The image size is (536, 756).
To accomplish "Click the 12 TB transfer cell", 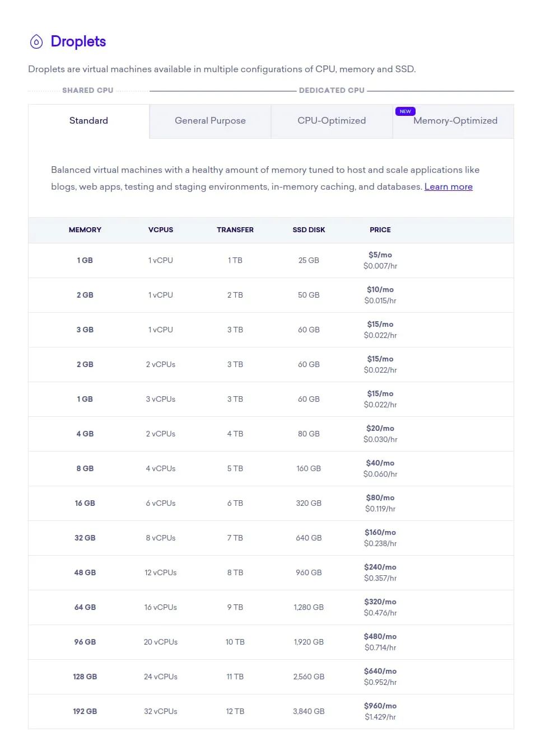I will [x=235, y=712].
